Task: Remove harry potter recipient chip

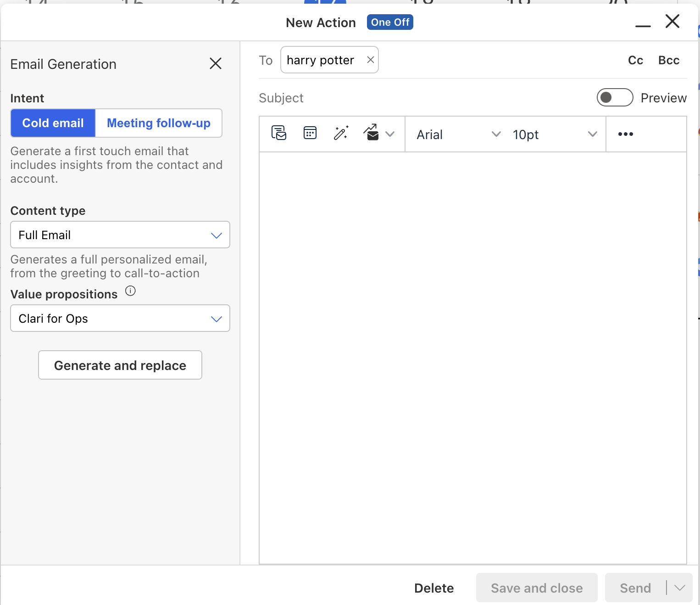Action: (x=371, y=60)
